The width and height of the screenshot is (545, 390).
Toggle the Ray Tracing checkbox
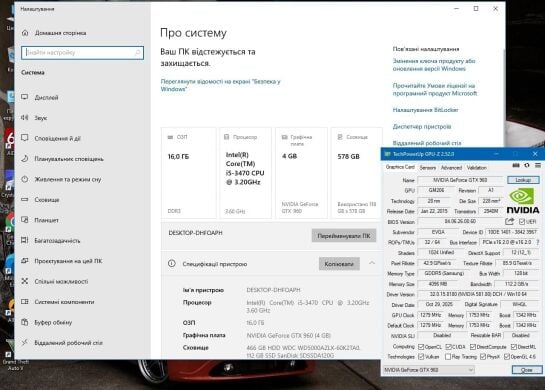[448, 357]
